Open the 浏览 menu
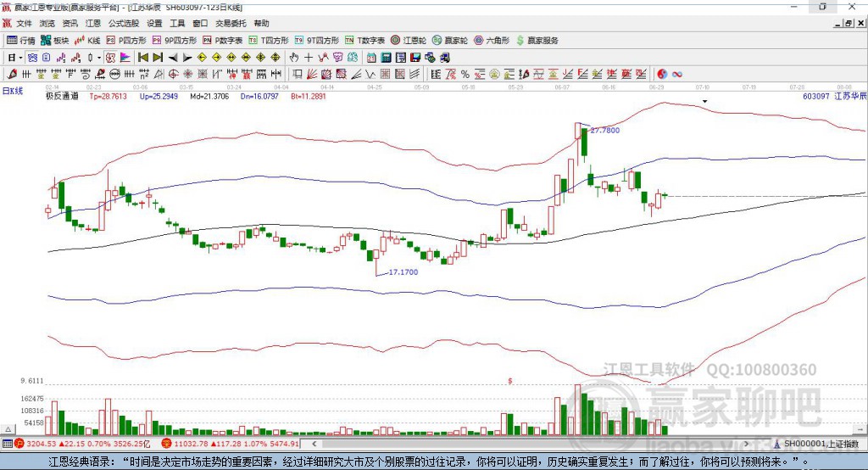This screenshot has width=868, height=470. pos(47,23)
